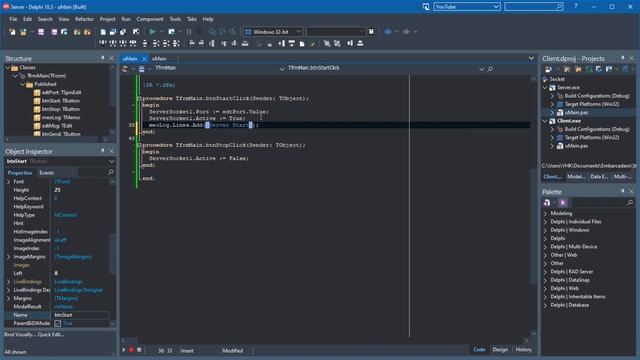
Task: Click the first icon in the Projects panel toolbar
Action: (548, 69)
